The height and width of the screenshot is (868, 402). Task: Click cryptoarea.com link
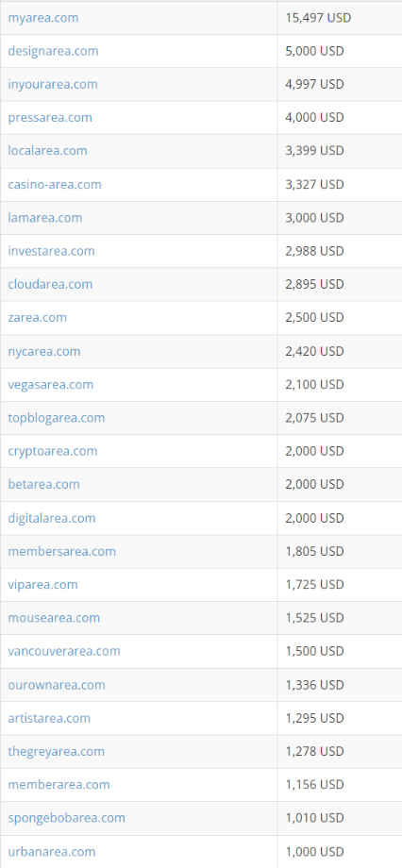[53, 451]
